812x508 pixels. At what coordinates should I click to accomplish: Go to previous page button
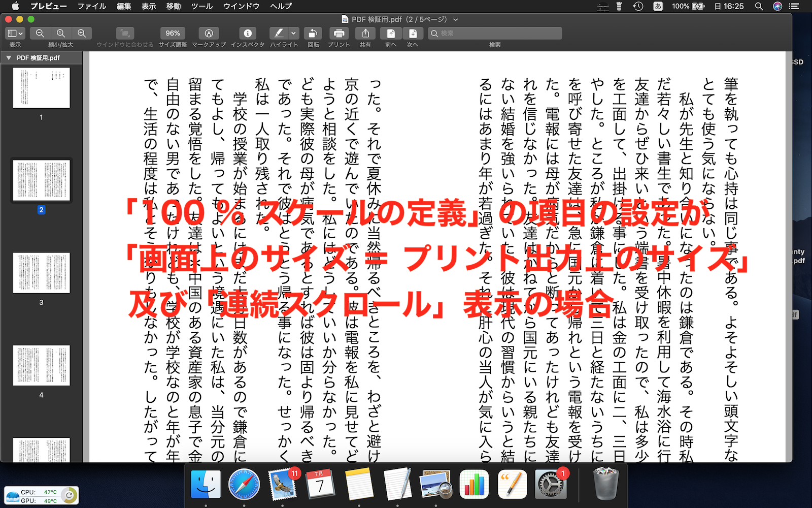coord(391,34)
